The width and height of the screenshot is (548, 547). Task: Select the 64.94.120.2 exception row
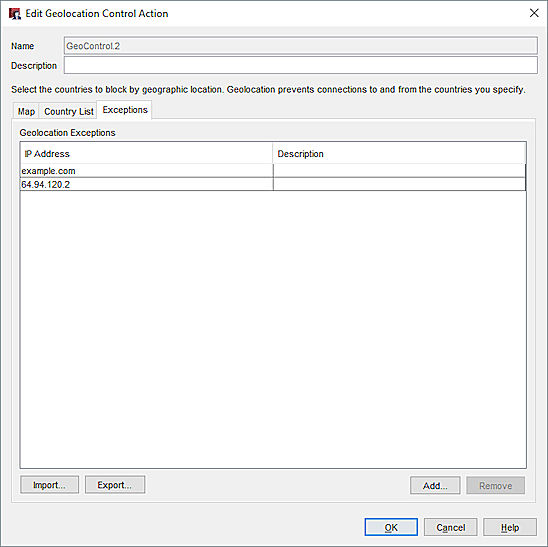point(273,185)
